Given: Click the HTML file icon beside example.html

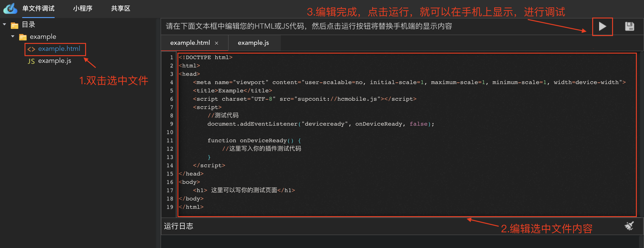Looking at the screenshot, I should point(31,49).
